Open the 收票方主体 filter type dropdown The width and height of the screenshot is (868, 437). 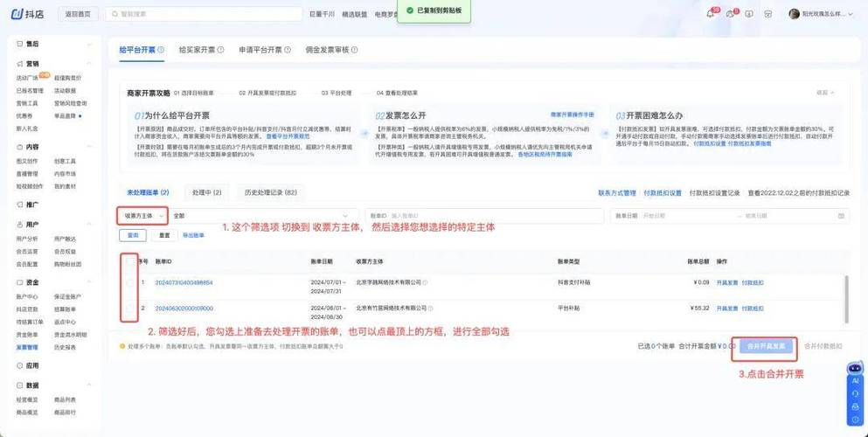tap(142, 216)
